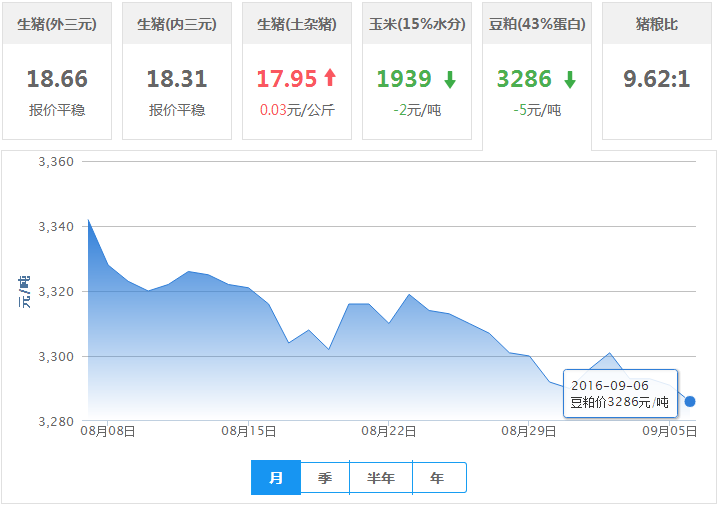The height and width of the screenshot is (508, 721).
Task: Click the red up arrow beside 17.95
Action: (x=330, y=77)
